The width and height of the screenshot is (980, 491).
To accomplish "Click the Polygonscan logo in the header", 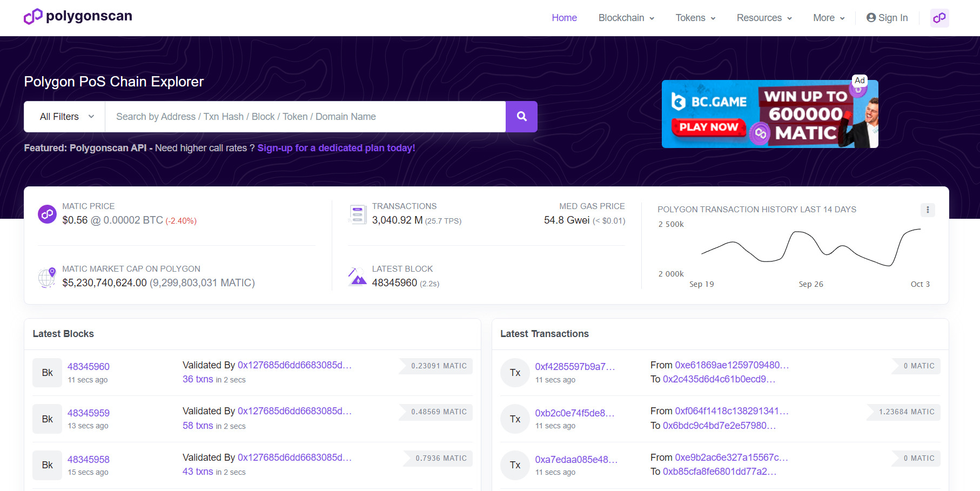I will [77, 16].
